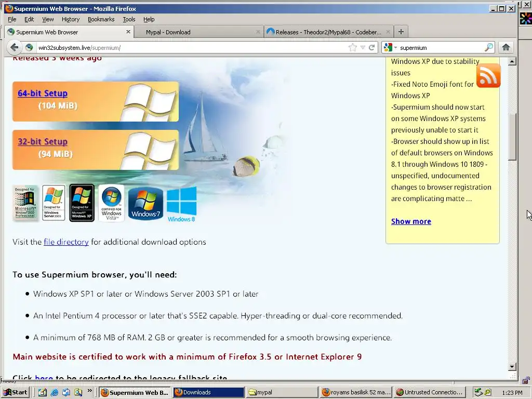This screenshot has width=532, height=399.
Task: Open a new tab with plus button
Action: [401, 32]
